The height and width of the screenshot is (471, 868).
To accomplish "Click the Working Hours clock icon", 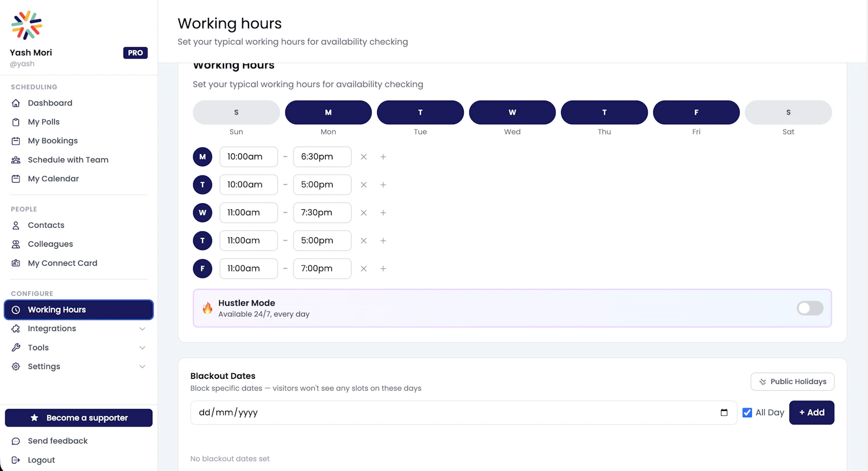I will pos(16,310).
